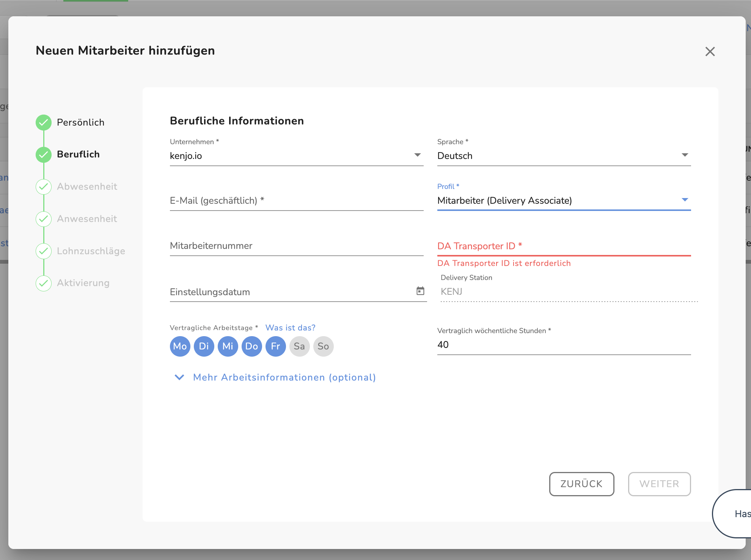Open the Sprache dropdown
The width and height of the screenshot is (751, 560).
pyautogui.click(x=564, y=156)
